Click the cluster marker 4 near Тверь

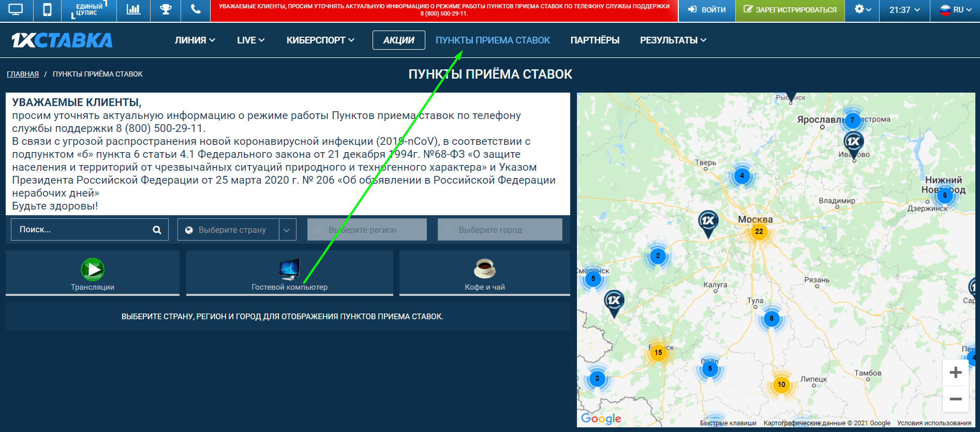(x=742, y=176)
